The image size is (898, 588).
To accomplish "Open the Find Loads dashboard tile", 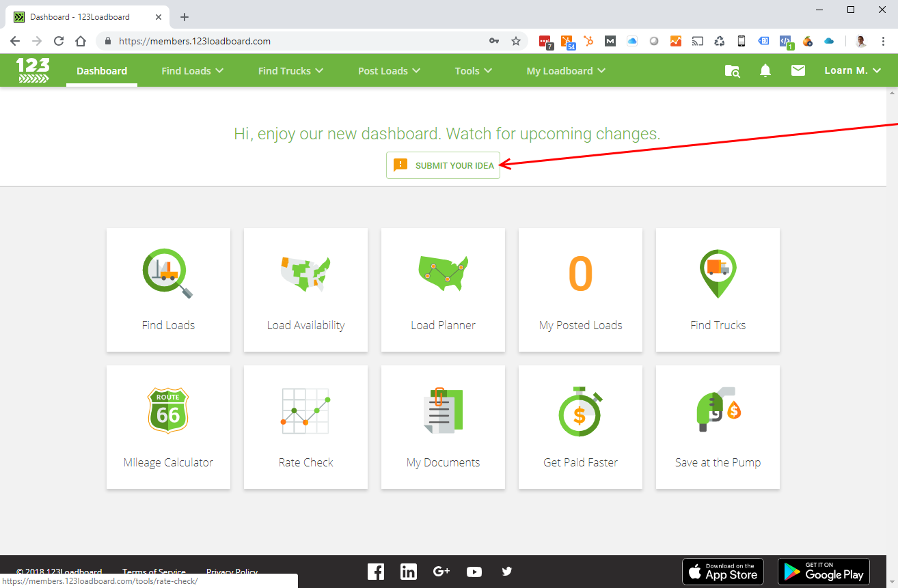I will point(168,290).
